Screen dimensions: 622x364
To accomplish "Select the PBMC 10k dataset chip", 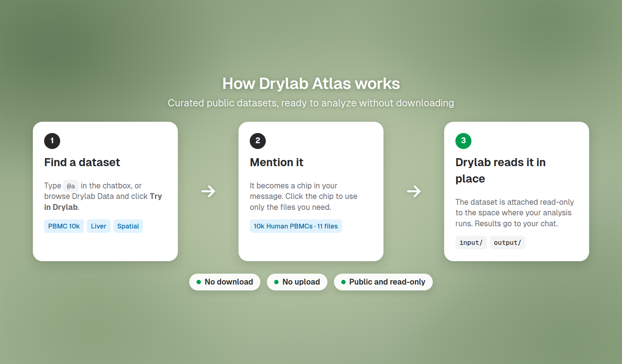I will tap(64, 226).
